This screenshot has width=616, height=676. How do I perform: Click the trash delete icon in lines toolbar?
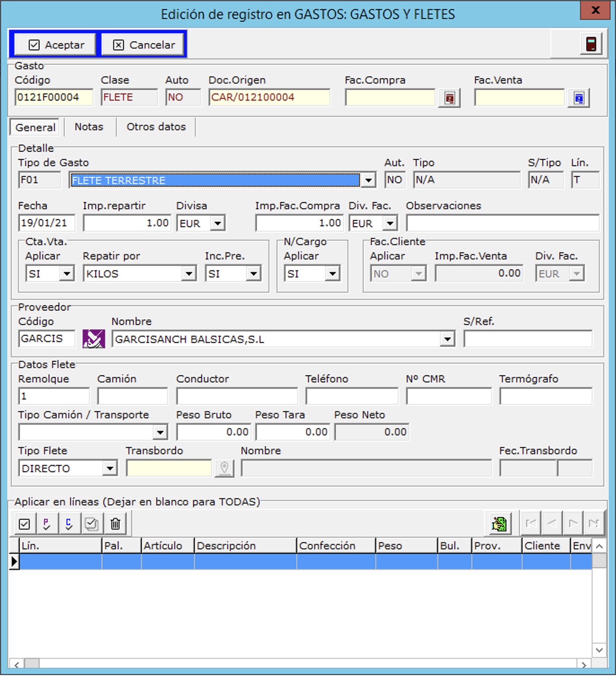(115, 523)
